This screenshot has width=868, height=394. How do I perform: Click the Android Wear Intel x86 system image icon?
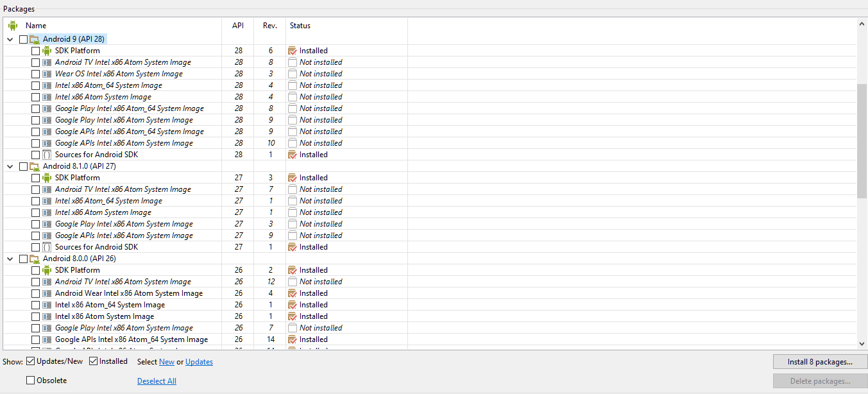click(47, 293)
